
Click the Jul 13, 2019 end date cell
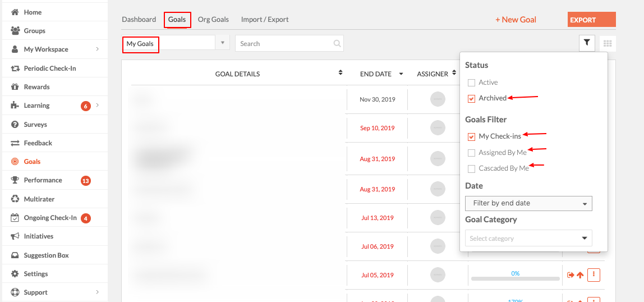[x=377, y=218]
